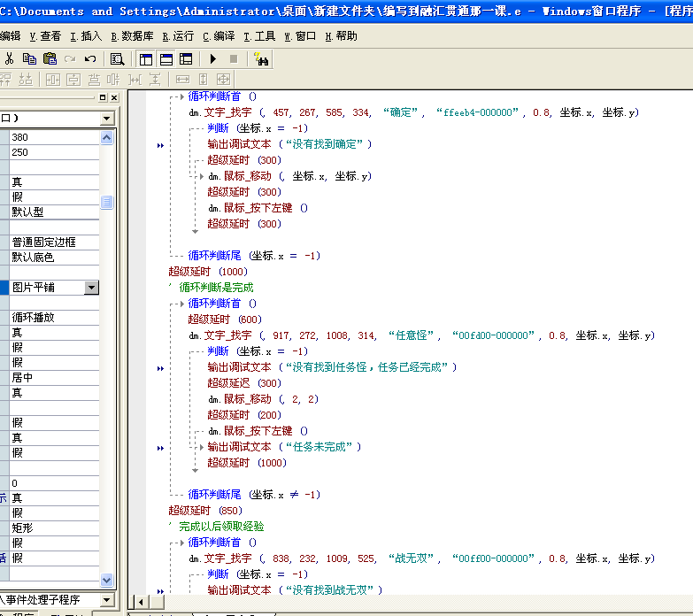This screenshot has height=616, width=693.
Task: Open the B.数据库 menu
Action: click(x=132, y=35)
